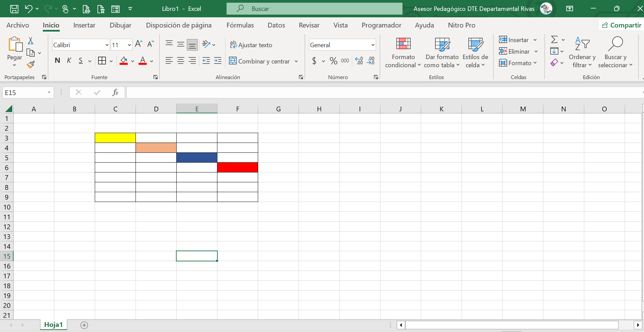This screenshot has width=644, height=332.
Task: Click the Increase Decimal icon
Action: [359, 61]
